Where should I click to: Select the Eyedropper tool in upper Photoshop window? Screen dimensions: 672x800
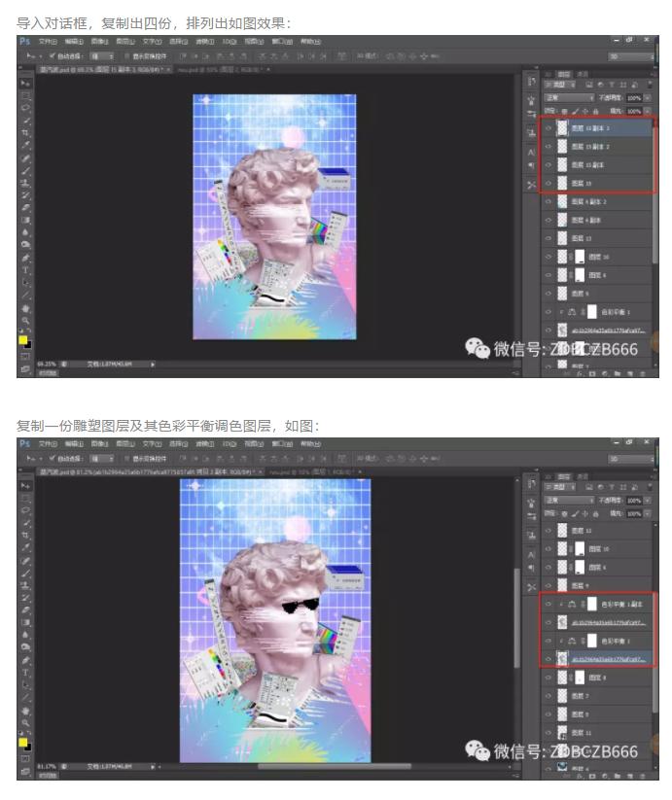click(x=25, y=145)
